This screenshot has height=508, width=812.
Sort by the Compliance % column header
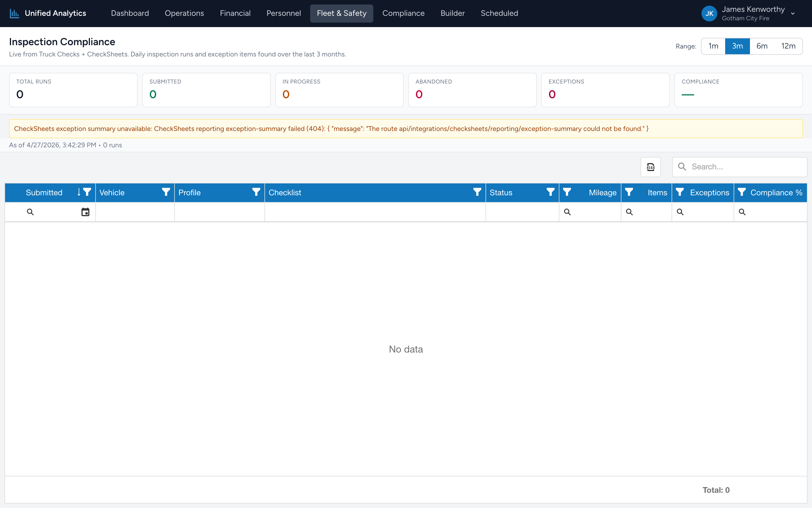(776, 192)
